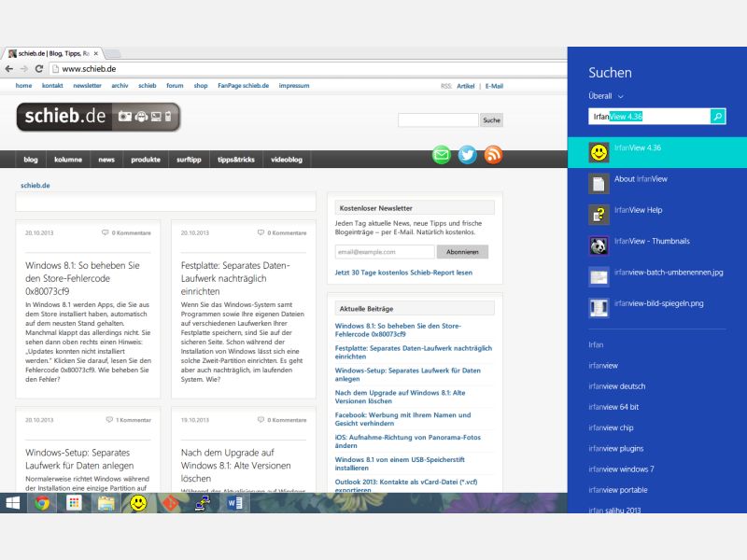Open the tipps&tricks menu item
The height and width of the screenshot is (560, 747).
(x=236, y=160)
